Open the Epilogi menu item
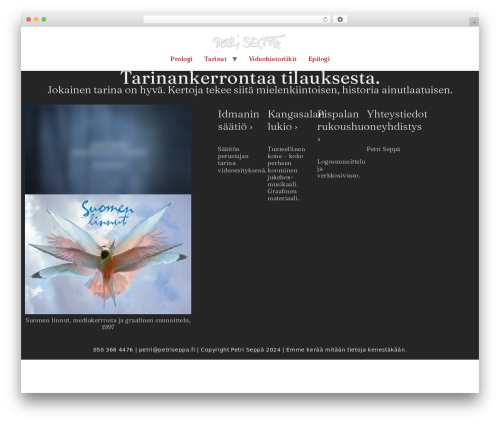 point(319,59)
